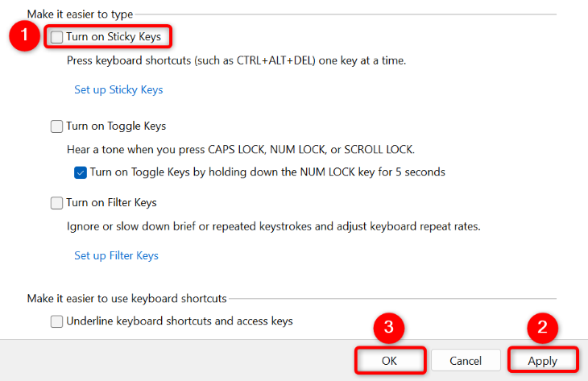The width and height of the screenshot is (588, 381).
Task: Click the 'Make it easier to type' heading
Action: click(80, 14)
